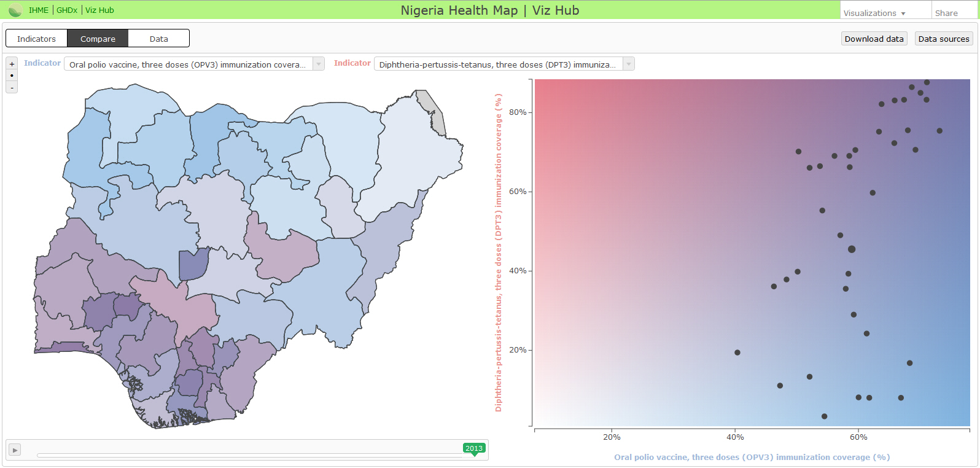Click the 2013 year slider handle
This screenshot has width=980, height=468.
tap(474, 449)
